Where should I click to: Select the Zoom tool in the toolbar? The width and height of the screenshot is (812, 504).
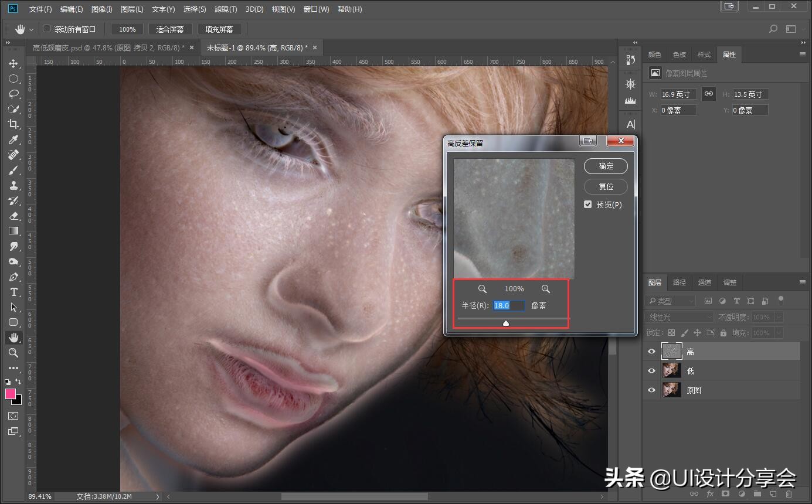click(13, 353)
